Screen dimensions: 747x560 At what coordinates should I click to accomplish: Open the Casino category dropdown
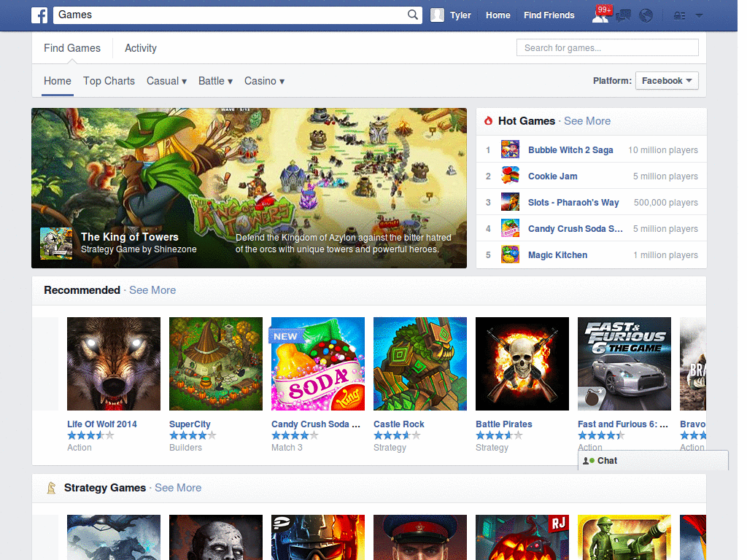tap(264, 81)
